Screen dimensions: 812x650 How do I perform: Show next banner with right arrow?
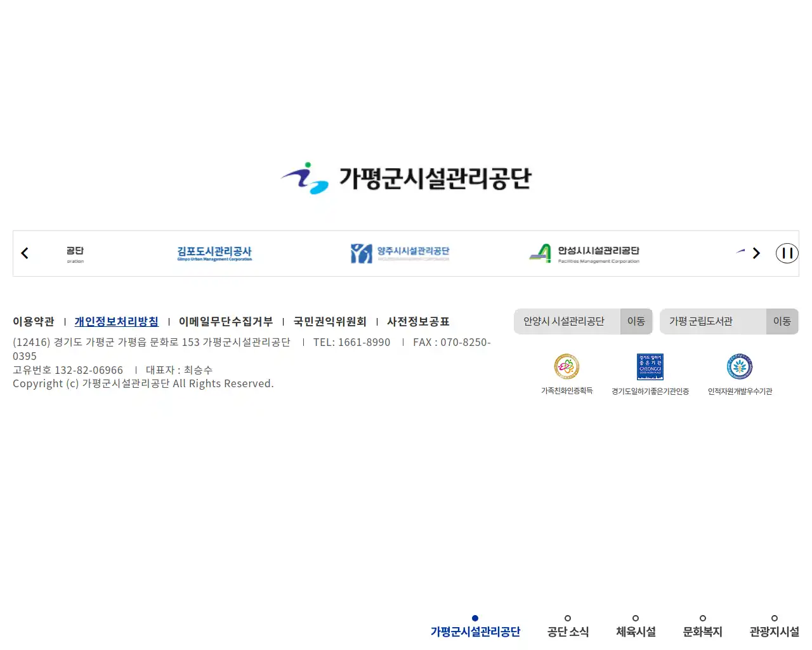click(756, 253)
